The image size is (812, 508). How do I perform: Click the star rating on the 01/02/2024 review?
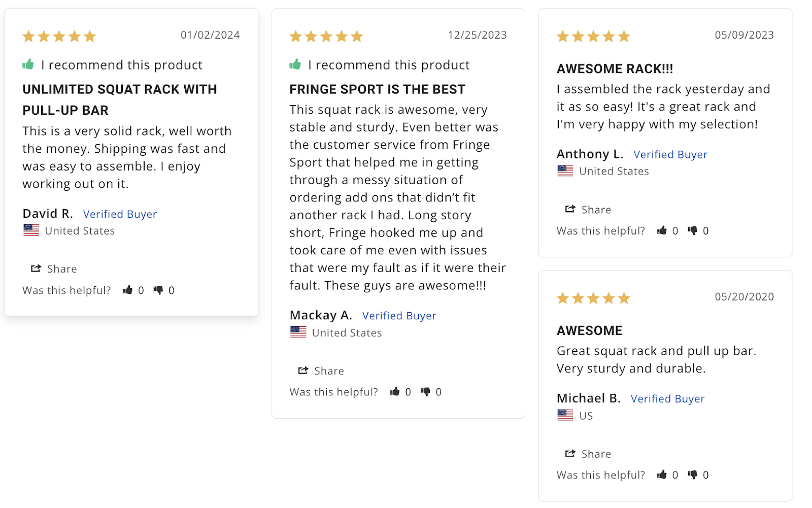click(59, 36)
